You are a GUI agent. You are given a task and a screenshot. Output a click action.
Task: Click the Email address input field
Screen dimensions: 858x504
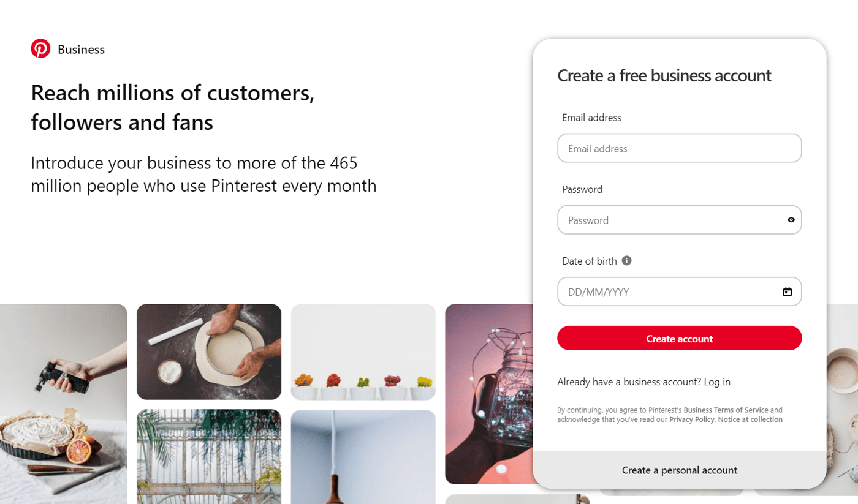click(x=679, y=148)
